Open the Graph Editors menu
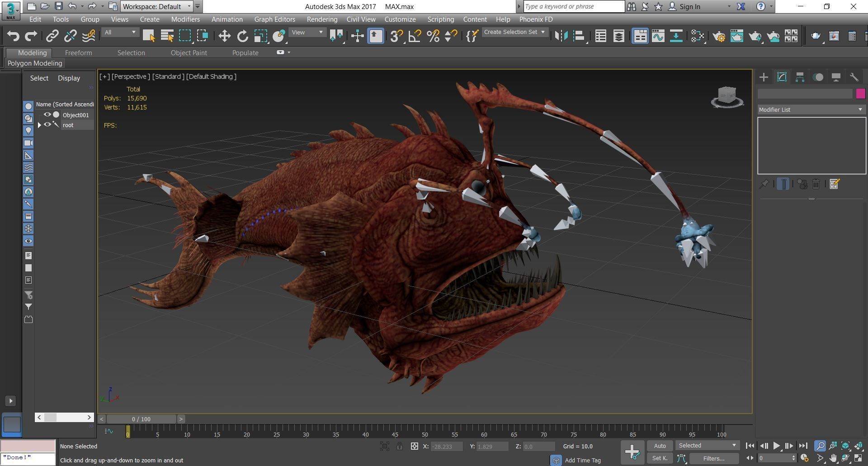868x466 pixels. (x=274, y=19)
